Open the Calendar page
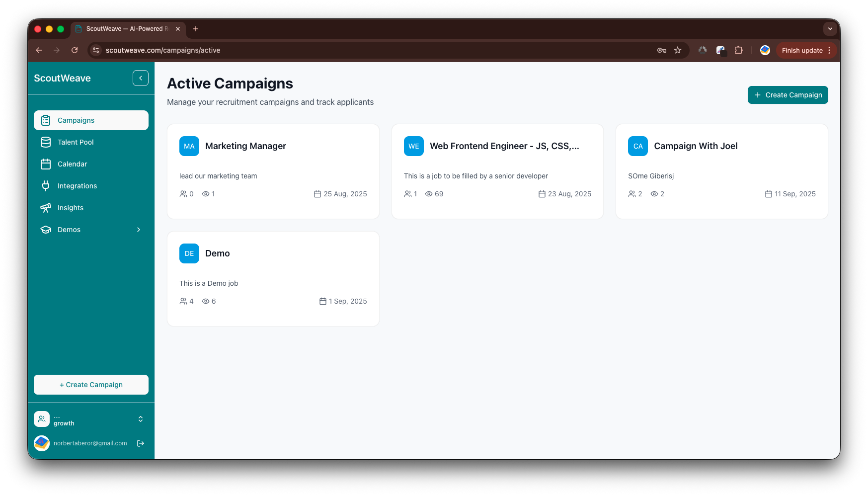Viewport: 868px width, 496px height. (x=91, y=164)
